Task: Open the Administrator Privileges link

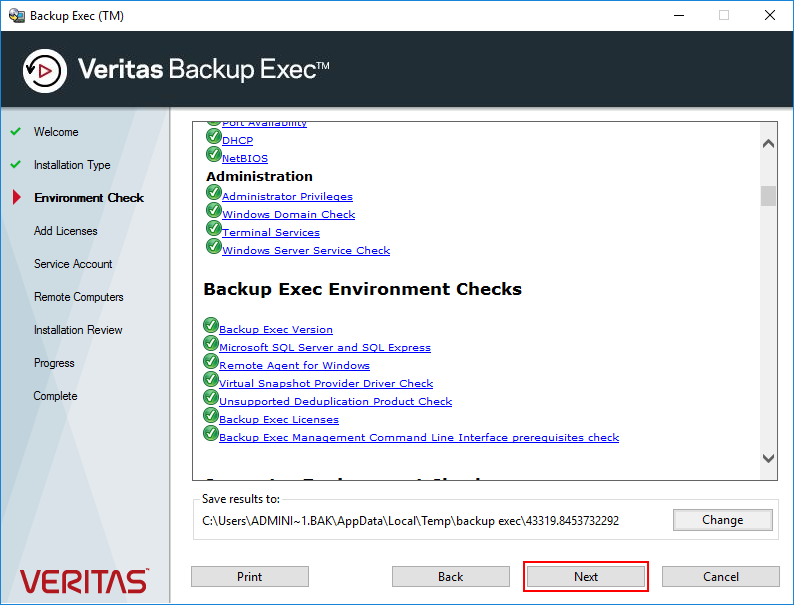Action: pos(288,196)
